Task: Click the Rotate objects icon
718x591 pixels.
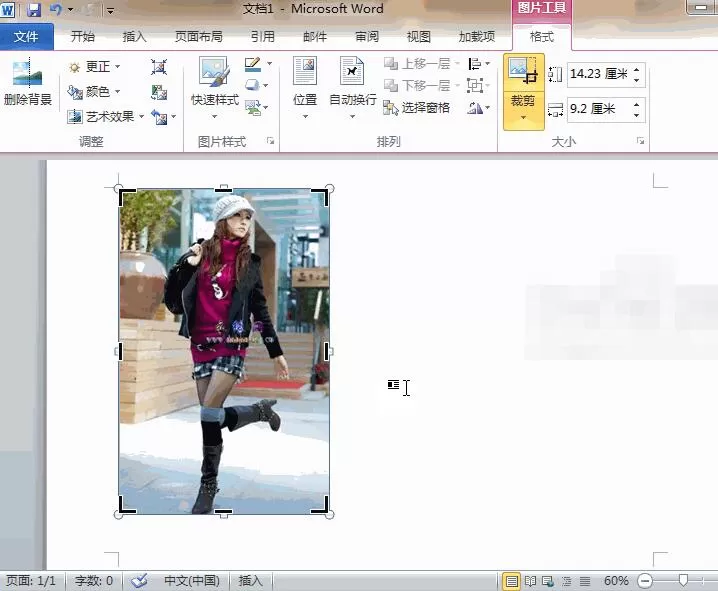Action: (x=475, y=108)
